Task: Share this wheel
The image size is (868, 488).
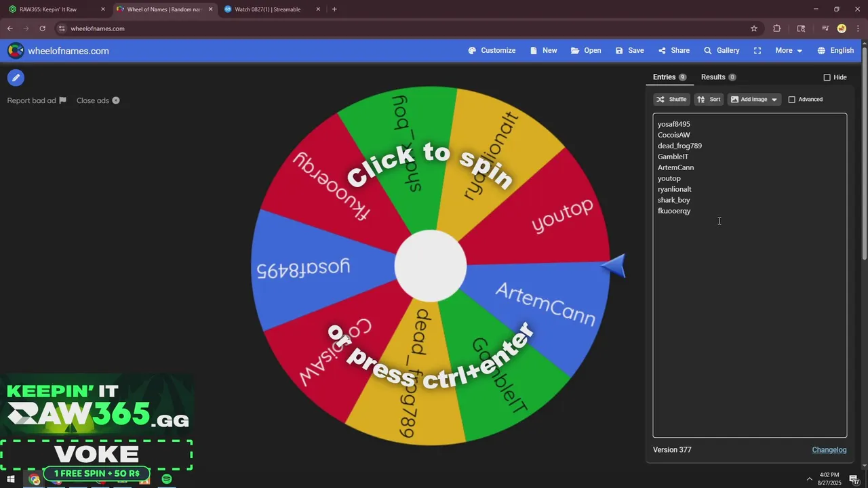Action: pyautogui.click(x=673, y=51)
